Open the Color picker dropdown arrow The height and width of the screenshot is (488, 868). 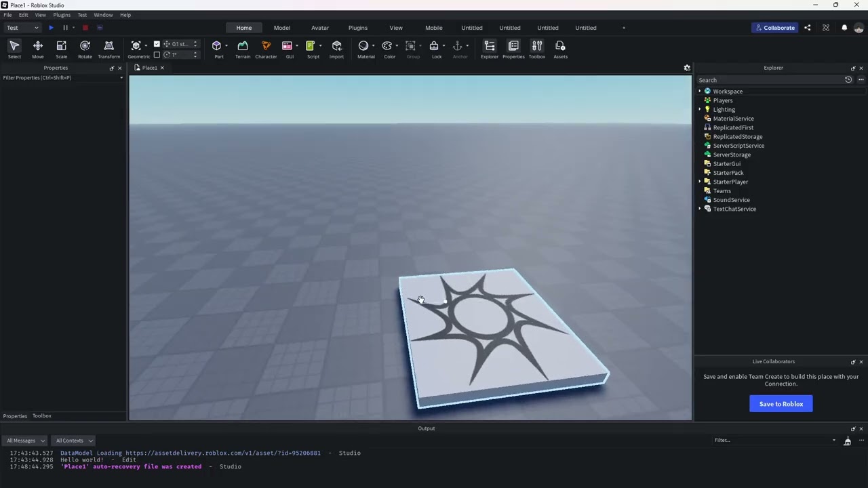tap(397, 46)
